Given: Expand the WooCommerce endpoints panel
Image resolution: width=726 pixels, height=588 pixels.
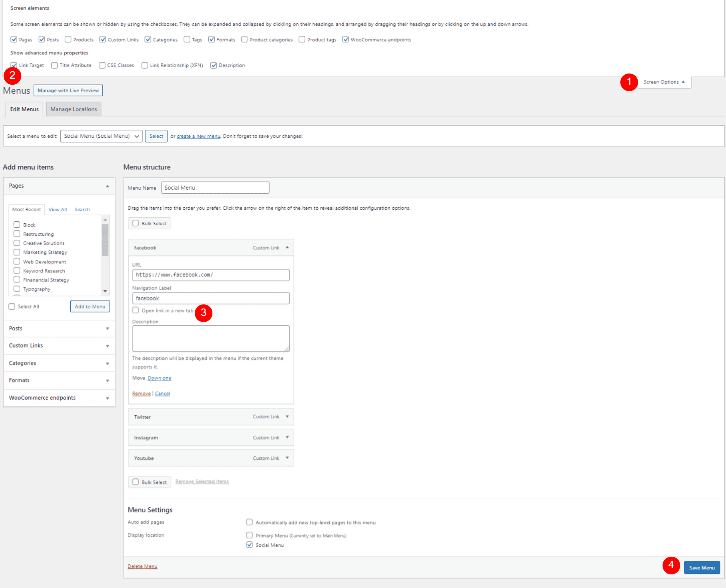Looking at the screenshot, I should tap(59, 398).
